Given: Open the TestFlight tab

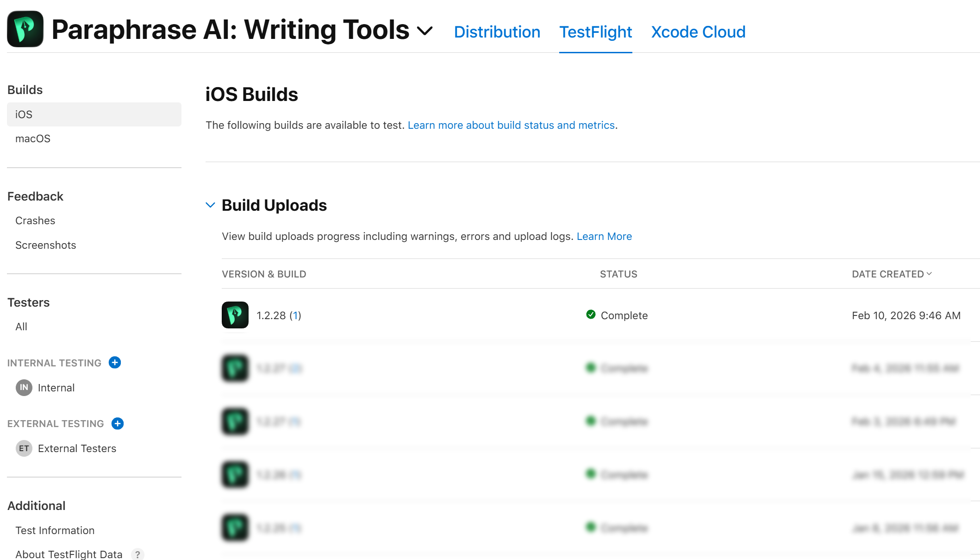Looking at the screenshot, I should pos(595,32).
